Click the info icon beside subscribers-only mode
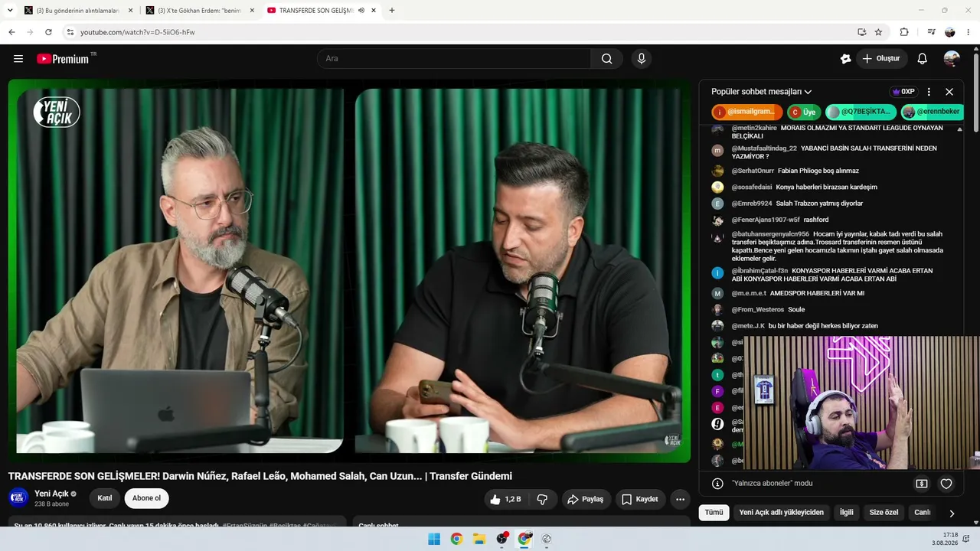The height and width of the screenshot is (551, 980). pos(717,484)
